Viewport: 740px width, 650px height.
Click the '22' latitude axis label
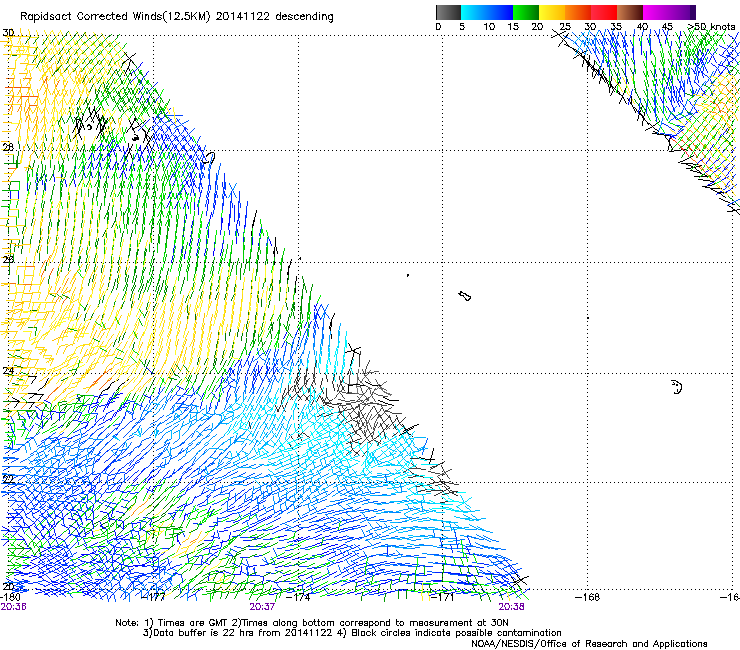(x=8, y=479)
